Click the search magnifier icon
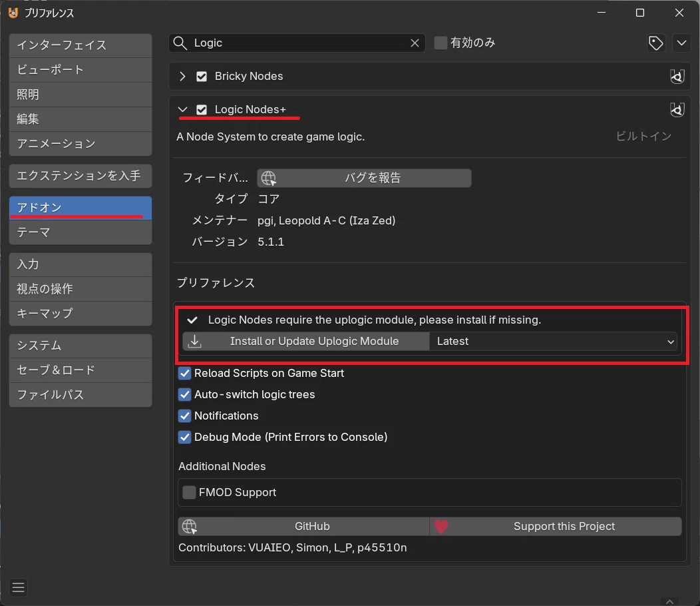Image resolution: width=700 pixels, height=606 pixels. pos(180,43)
